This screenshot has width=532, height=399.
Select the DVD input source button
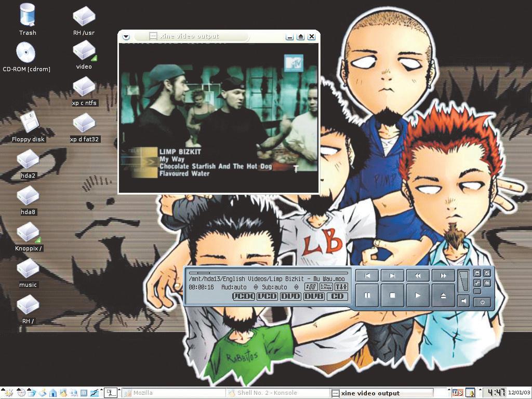[x=291, y=297]
